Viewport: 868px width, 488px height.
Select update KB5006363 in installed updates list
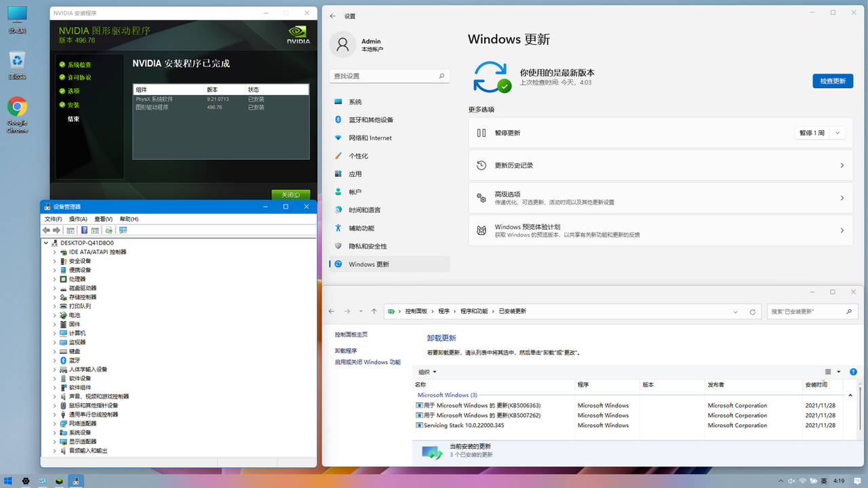[628, 405]
